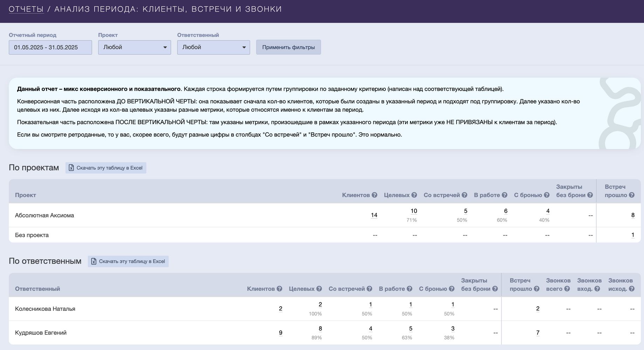The image size is (644, 350).
Task: Open help icon next to С бронью in projects table
Action: tap(547, 195)
